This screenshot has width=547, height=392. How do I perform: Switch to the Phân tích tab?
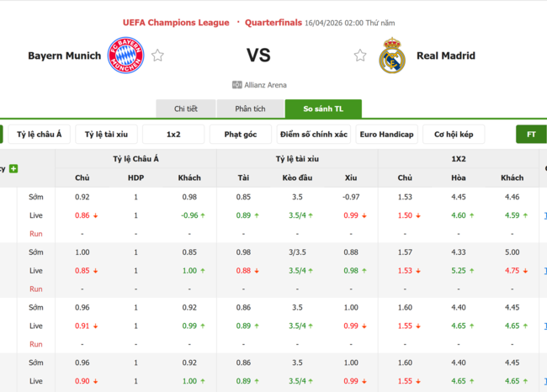pos(250,109)
